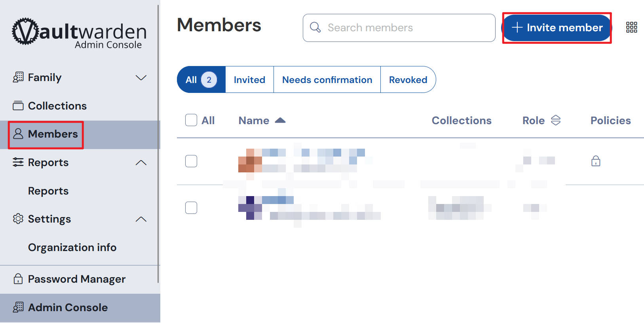Sort by the Role column arrows icon
The height and width of the screenshot is (323, 644).
(x=556, y=120)
